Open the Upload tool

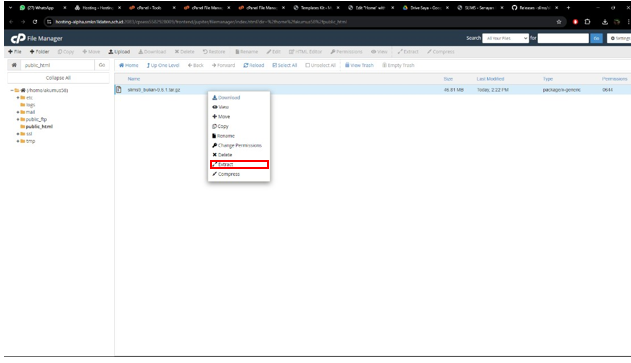[119, 52]
